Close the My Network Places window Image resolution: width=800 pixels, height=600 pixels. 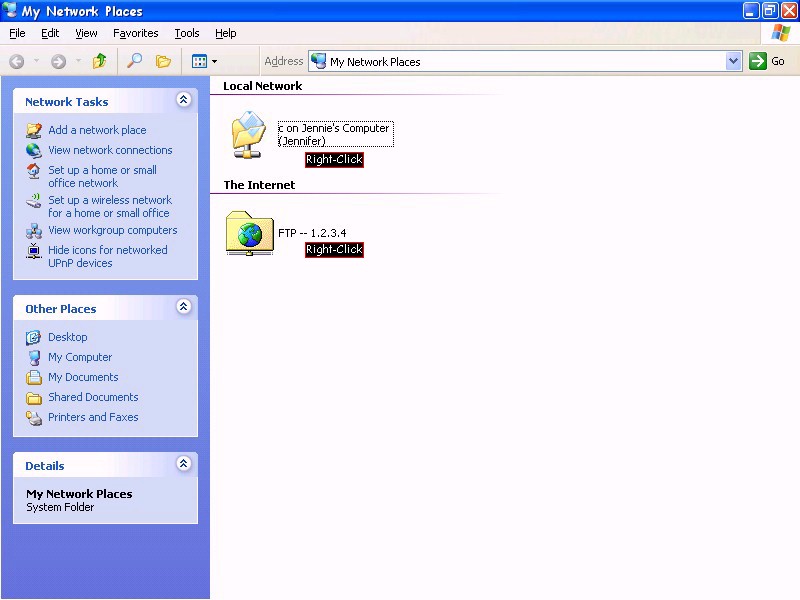(789, 11)
